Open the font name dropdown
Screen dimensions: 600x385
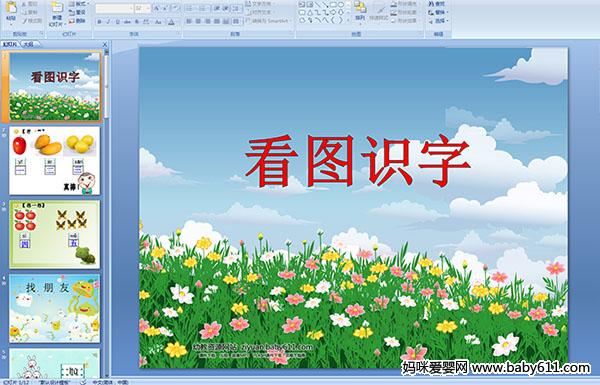tap(131, 8)
